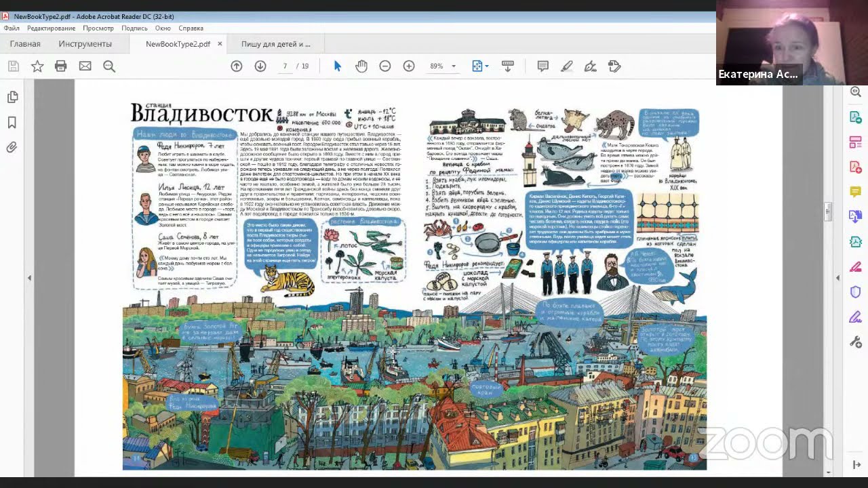The image size is (868, 488).
Task: Send file by email envelope icon
Action: 85,66
